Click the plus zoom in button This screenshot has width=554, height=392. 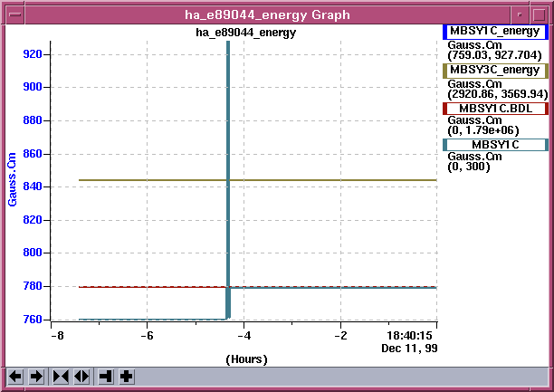[x=127, y=377]
